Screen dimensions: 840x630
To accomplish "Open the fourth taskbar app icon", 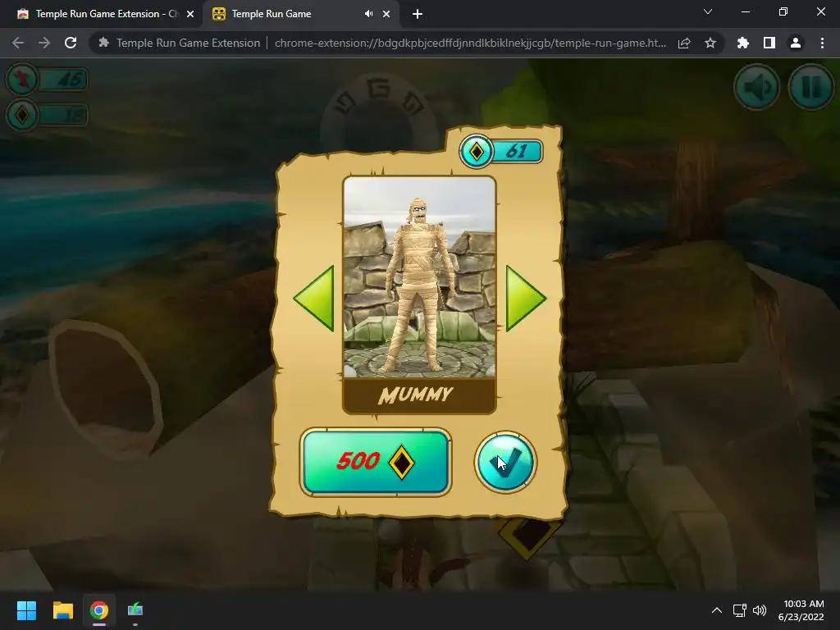I will pyautogui.click(x=135, y=610).
